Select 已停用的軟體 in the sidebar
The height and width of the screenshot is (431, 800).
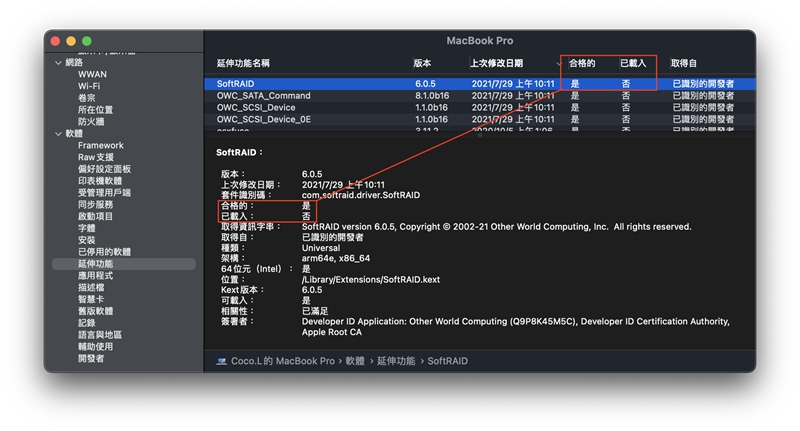click(104, 252)
